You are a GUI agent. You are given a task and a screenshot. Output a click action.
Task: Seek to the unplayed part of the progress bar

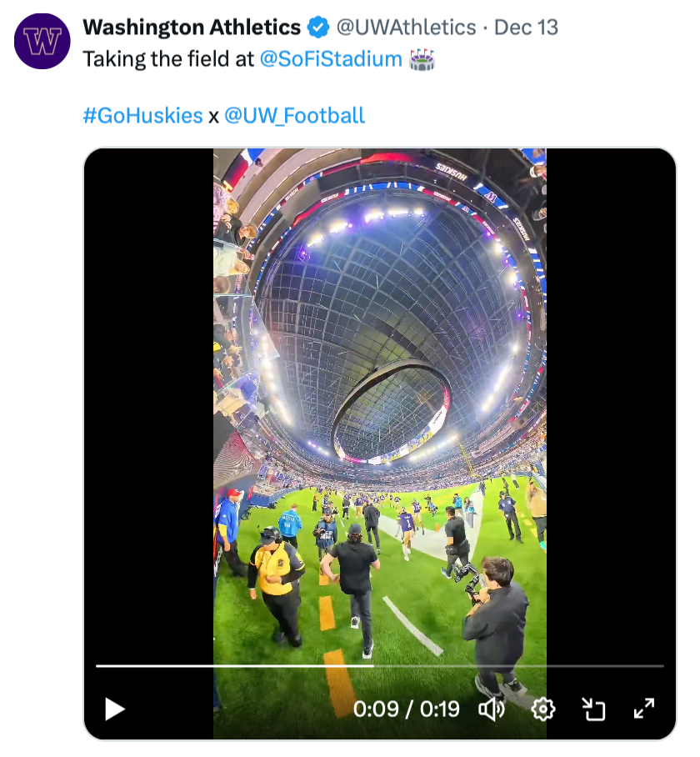point(517,665)
